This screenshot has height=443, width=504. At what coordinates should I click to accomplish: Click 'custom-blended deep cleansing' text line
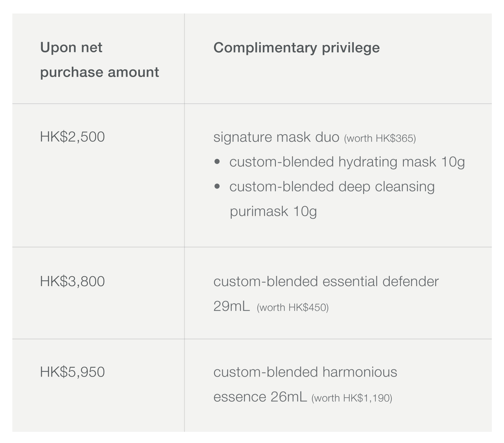coord(332,187)
